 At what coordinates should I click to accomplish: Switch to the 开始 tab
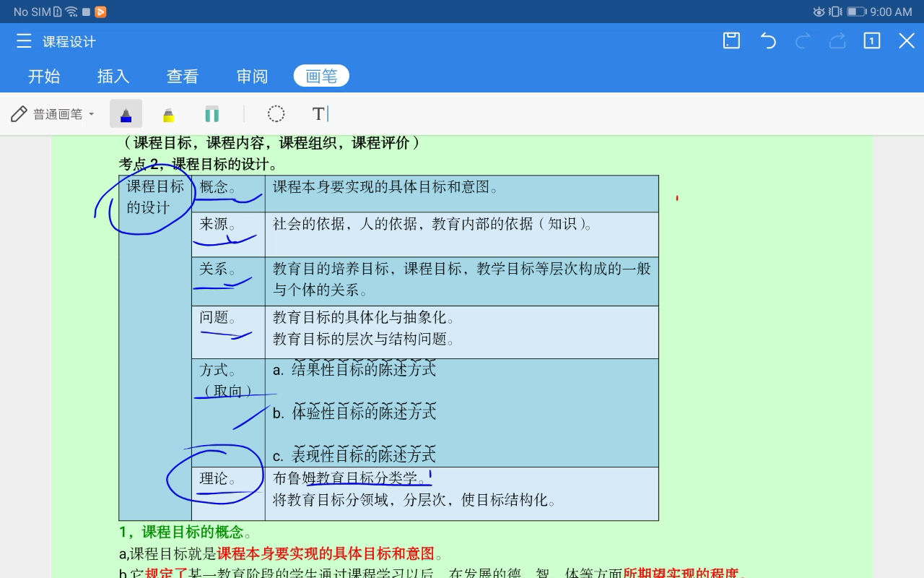pyautogui.click(x=44, y=76)
